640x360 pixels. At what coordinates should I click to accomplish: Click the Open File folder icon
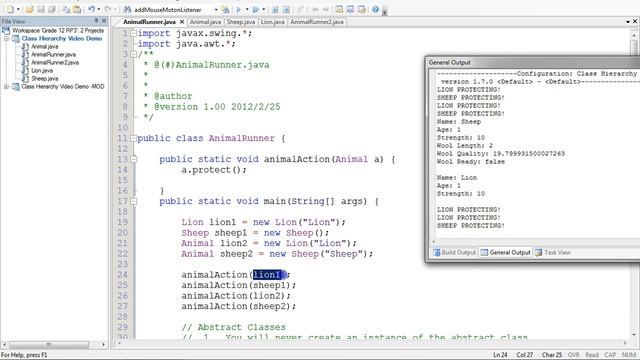point(29,9)
